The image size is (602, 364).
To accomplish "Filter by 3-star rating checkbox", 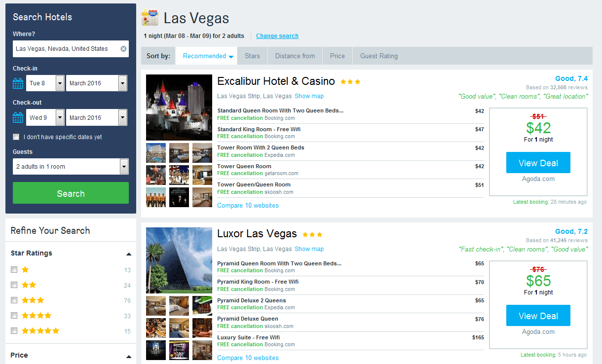I will click(14, 300).
